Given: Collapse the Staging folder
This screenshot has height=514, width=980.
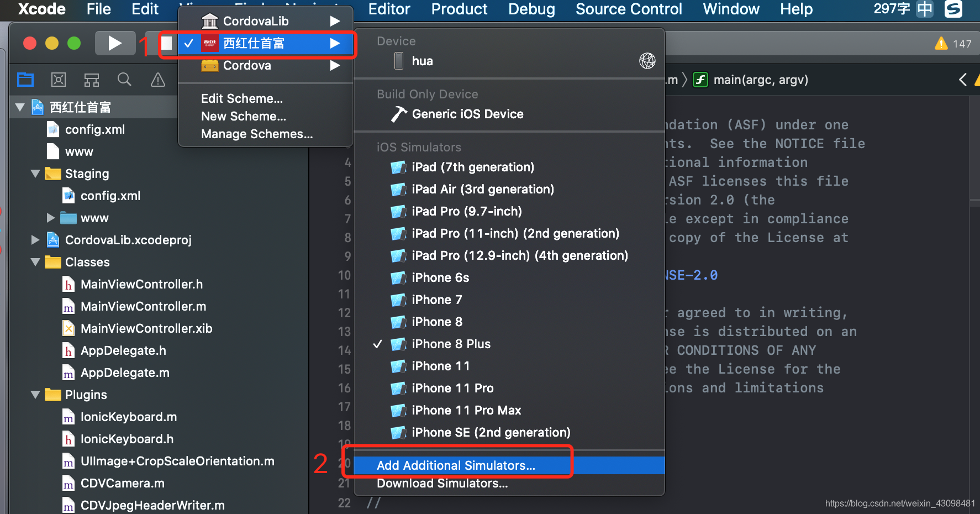Looking at the screenshot, I should pyautogui.click(x=35, y=174).
